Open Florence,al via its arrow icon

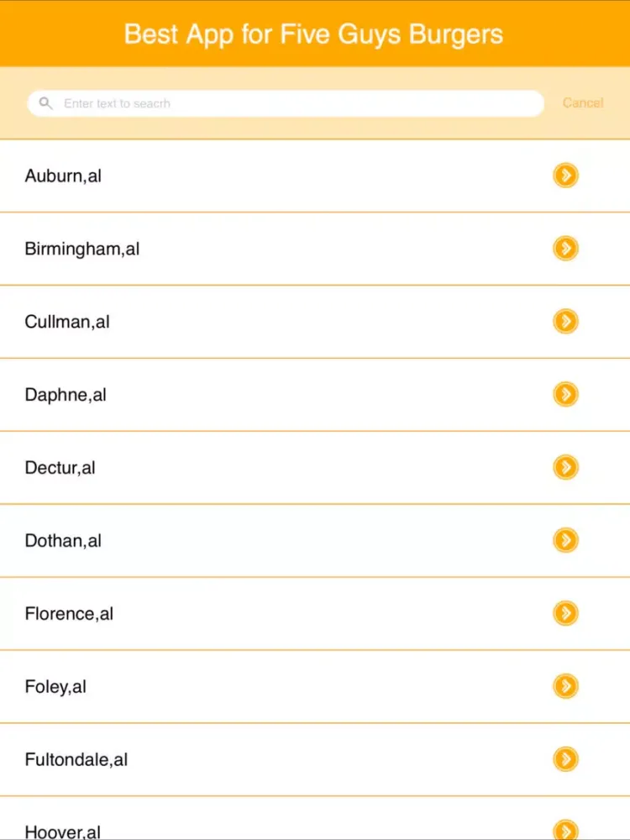pos(565,613)
